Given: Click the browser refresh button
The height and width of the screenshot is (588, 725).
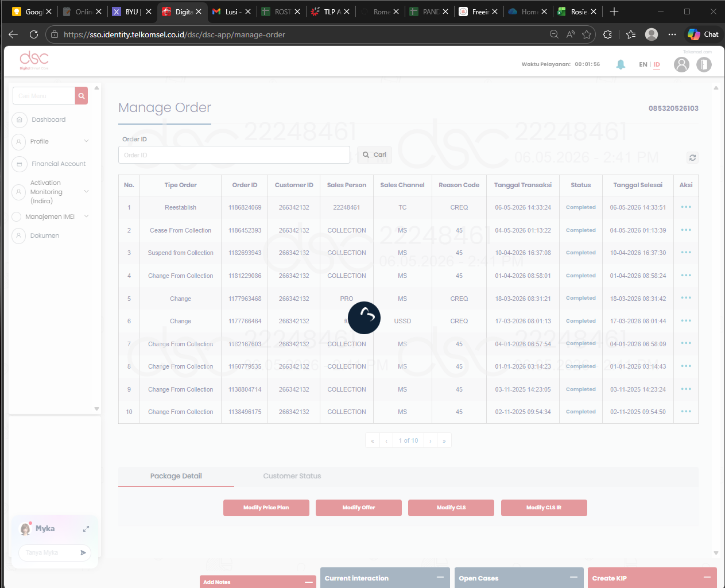Looking at the screenshot, I should tap(34, 34).
